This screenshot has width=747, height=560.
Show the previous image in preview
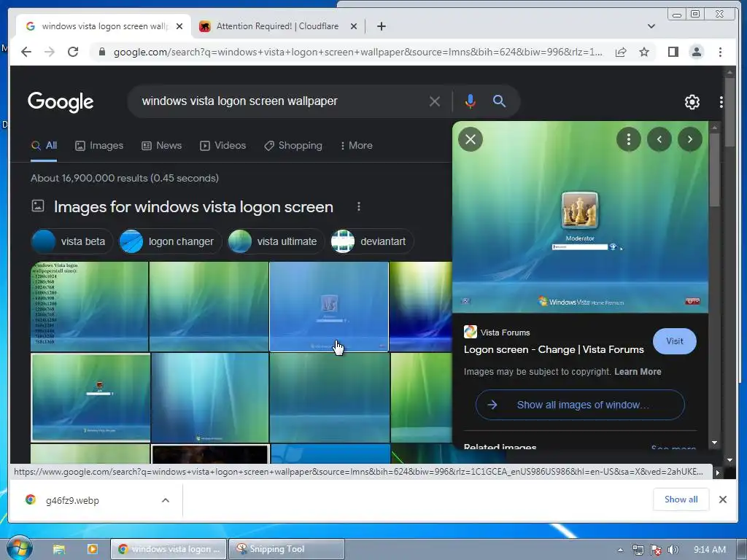point(659,139)
